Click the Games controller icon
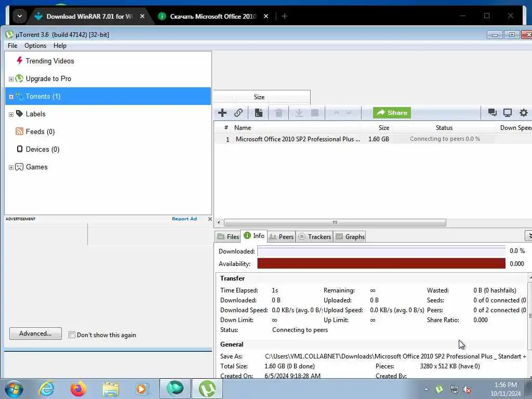This screenshot has width=532, height=399. 19,167
